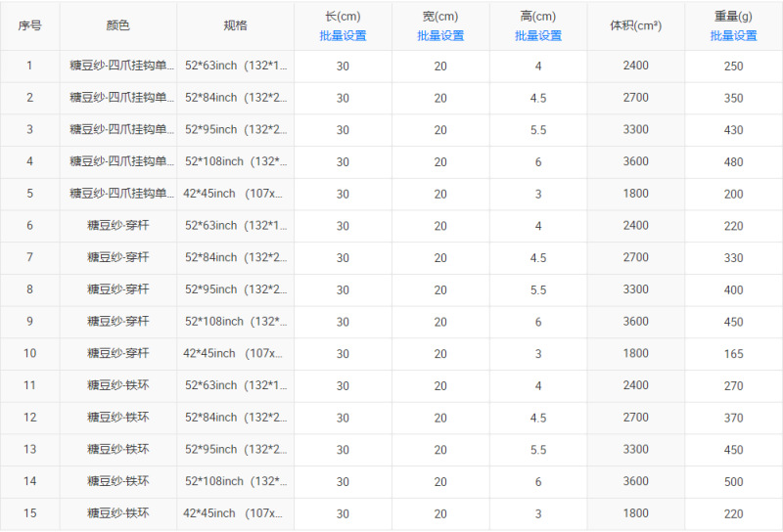The width and height of the screenshot is (783, 532).
Task: Open 批量设置 under the 长(cm) column
Action: pyautogui.click(x=343, y=35)
